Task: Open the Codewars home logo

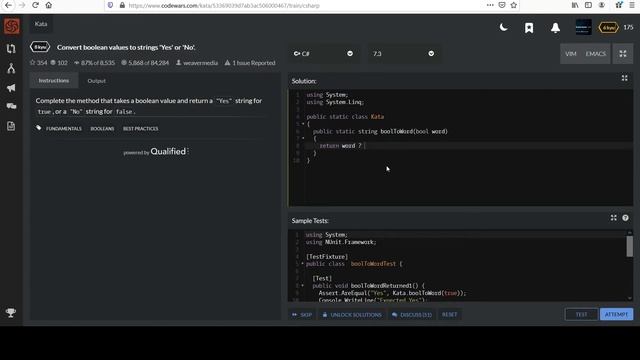Action: [x=11, y=27]
